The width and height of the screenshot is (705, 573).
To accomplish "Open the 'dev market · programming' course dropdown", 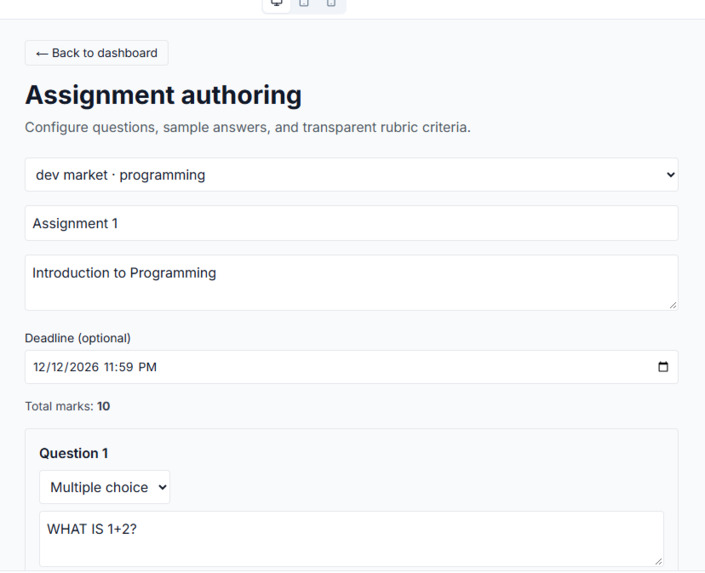I will click(x=351, y=175).
